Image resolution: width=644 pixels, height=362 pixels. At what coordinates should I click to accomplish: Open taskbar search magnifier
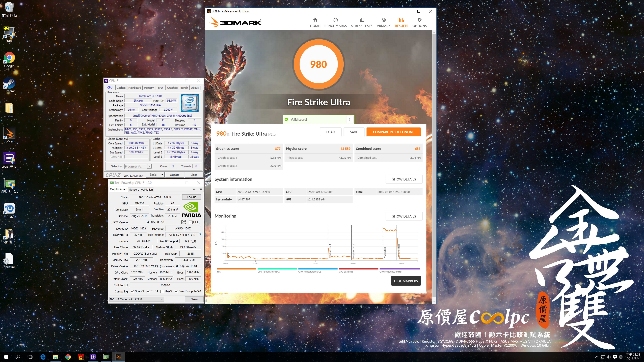[x=18, y=357]
